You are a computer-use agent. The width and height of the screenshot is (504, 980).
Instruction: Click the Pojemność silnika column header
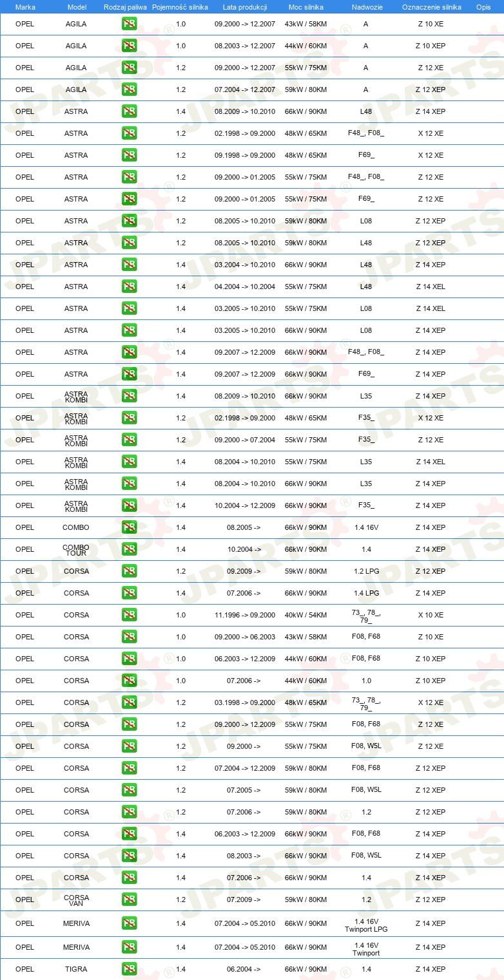tap(180, 6)
